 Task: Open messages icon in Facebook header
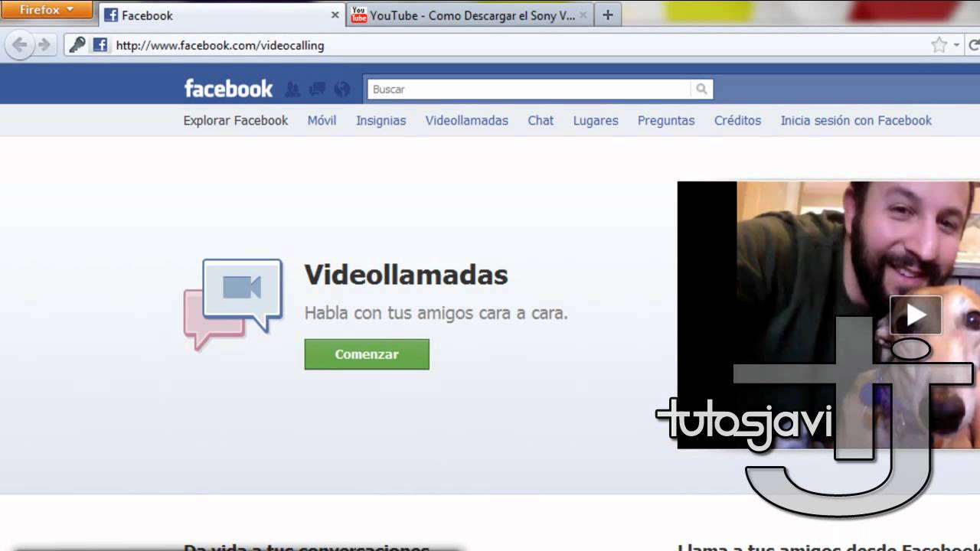317,90
